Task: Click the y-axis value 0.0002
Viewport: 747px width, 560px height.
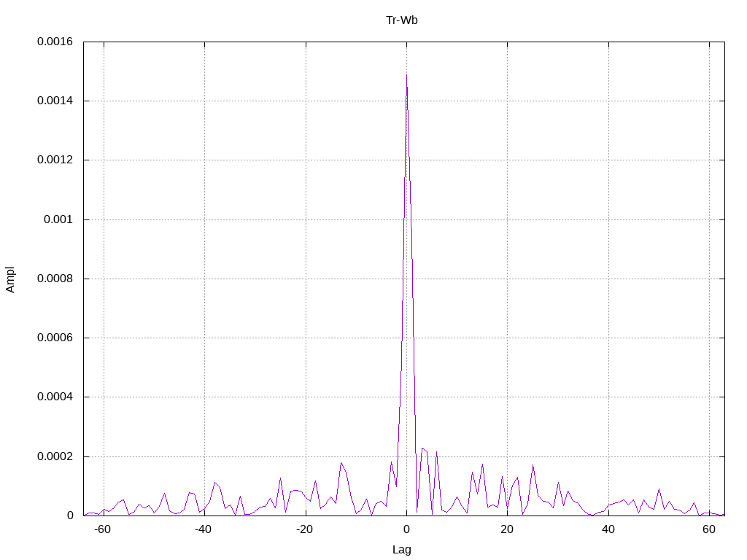Action: tap(55, 456)
